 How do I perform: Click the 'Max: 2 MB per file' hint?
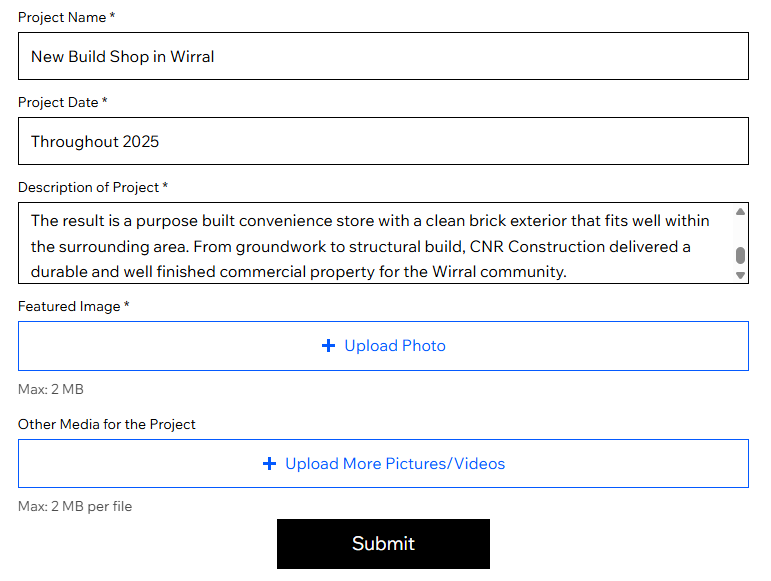[x=75, y=506]
